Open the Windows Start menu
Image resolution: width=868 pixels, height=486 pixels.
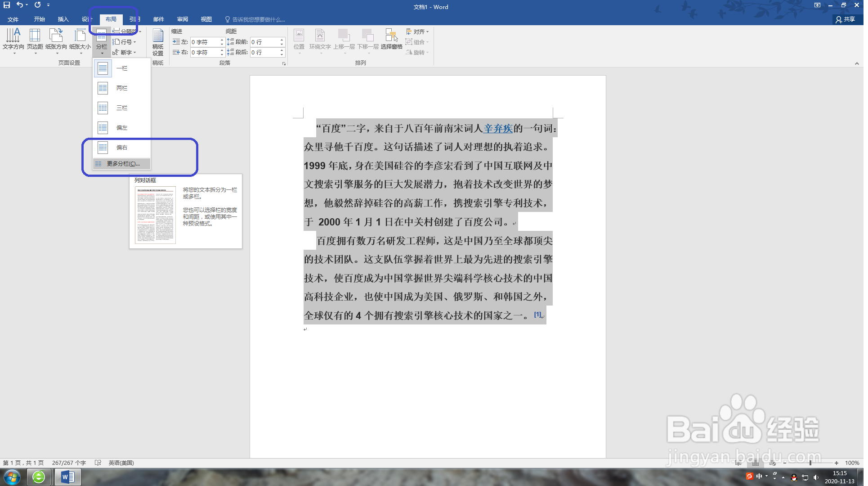pyautogui.click(x=12, y=477)
